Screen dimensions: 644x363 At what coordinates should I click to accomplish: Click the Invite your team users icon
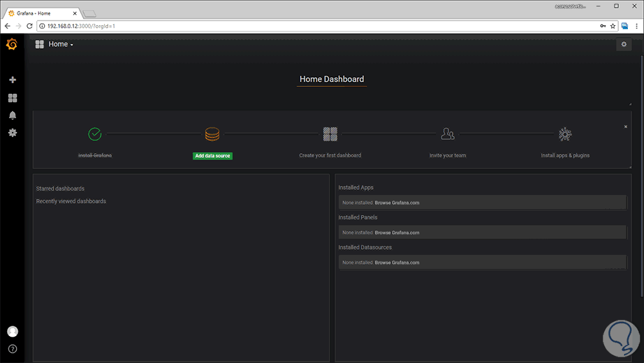point(448,134)
